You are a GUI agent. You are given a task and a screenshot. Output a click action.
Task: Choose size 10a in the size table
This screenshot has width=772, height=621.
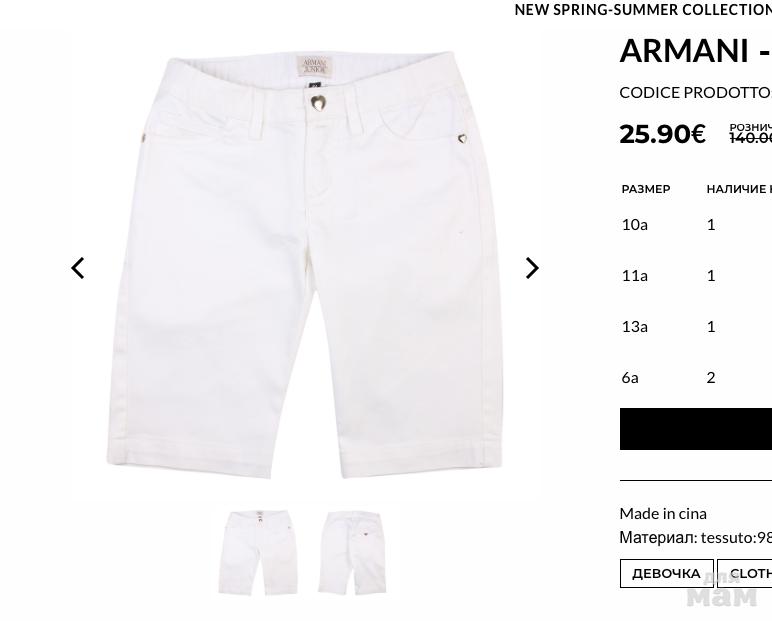(635, 224)
